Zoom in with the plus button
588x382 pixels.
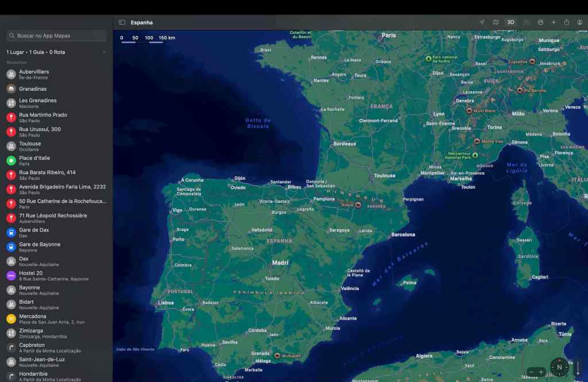pyautogui.click(x=541, y=372)
